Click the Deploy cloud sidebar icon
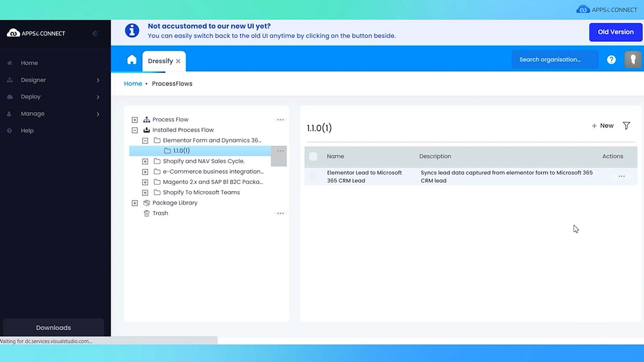 pyautogui.click(x=10, y=97)
